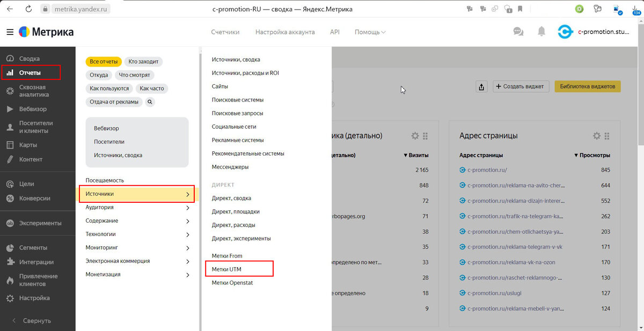Toggle the Отдача от рекламы filter chip

(114, 102)
